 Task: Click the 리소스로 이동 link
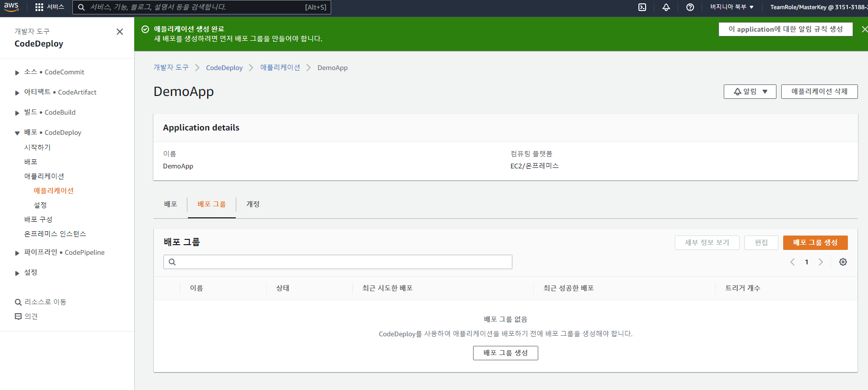coord(46,302)
